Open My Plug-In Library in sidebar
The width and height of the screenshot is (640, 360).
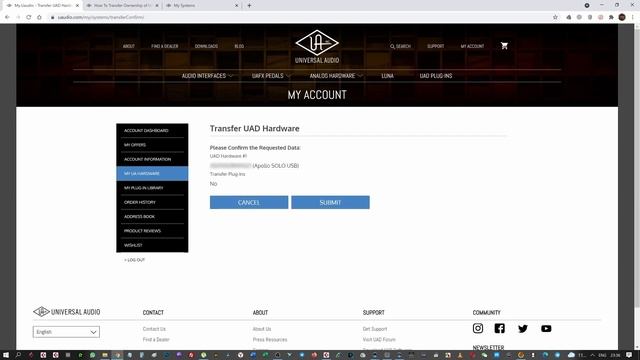tap(152, 188)
